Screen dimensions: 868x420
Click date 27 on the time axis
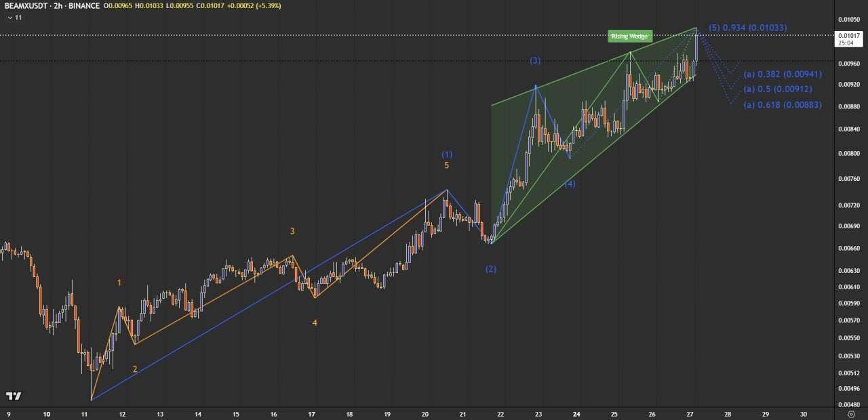[690, 414]
